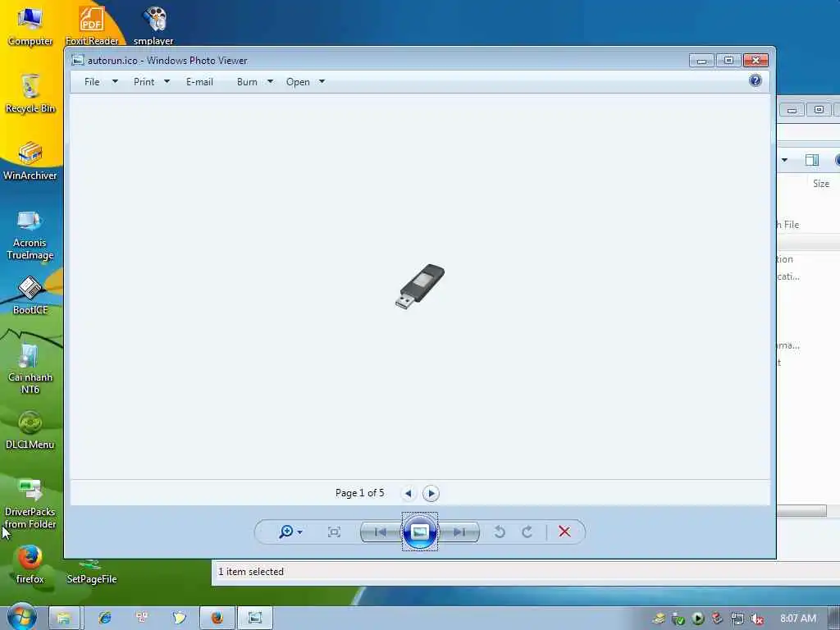
Task: Expand the Open dropdown arrow
Action: (322, 81)
